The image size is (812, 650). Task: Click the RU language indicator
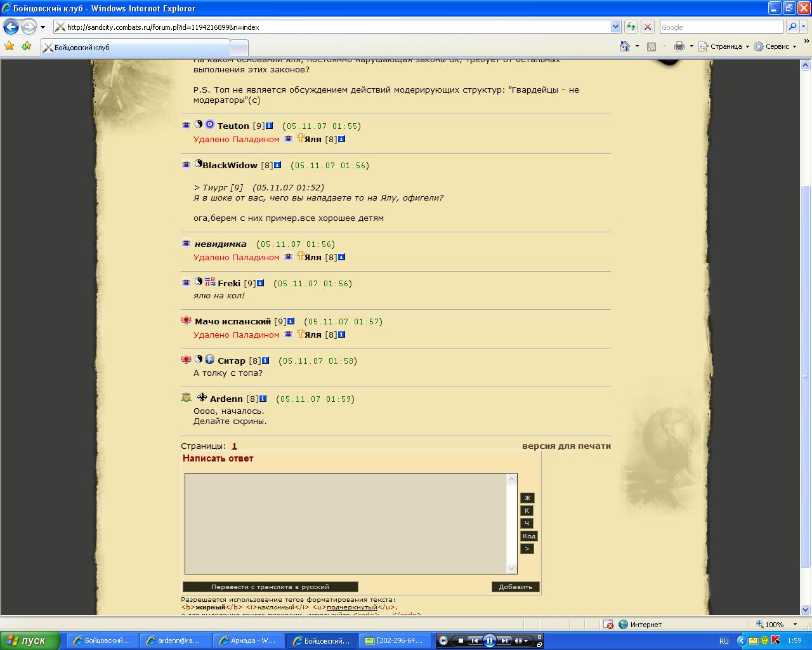click(x=724, y=641)
